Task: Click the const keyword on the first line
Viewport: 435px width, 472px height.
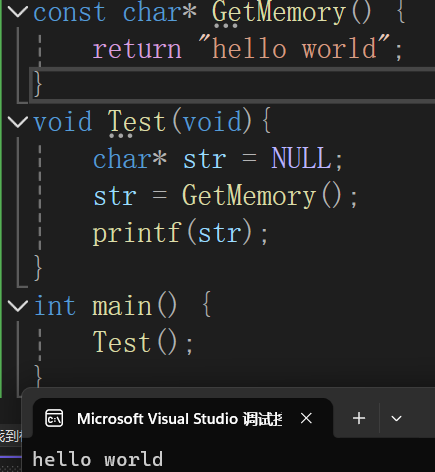Action: [x=69, y=13]
